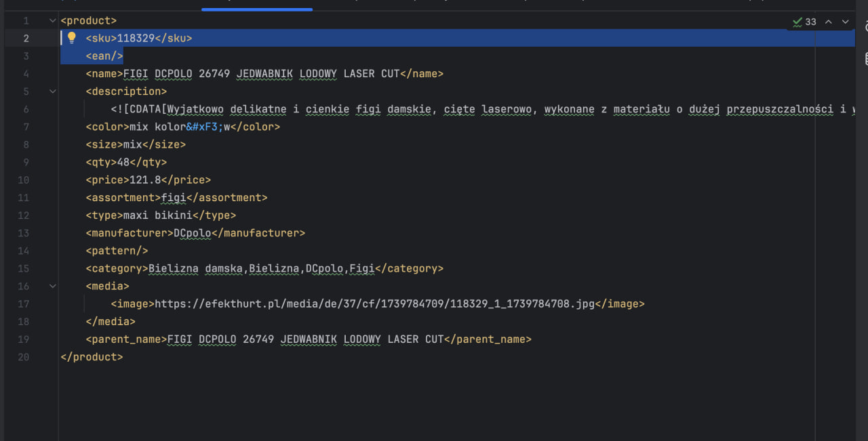Click the empty pattern tag

point(117,251)
